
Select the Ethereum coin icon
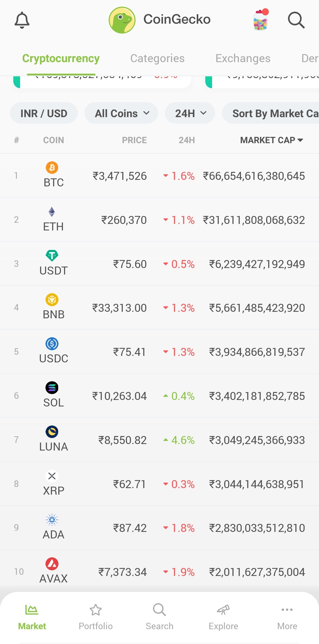pyautogui.click(x=52, y=212)
